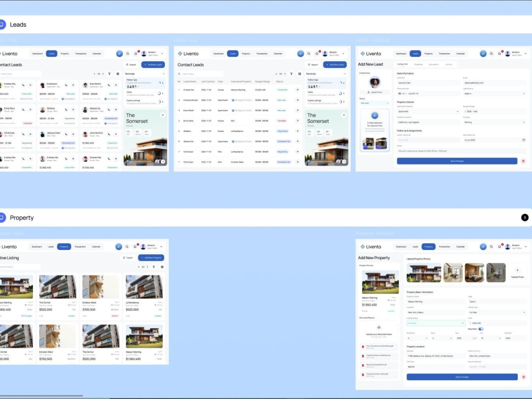The width and height of the screenshot is (532, 399).
Task: Click filter icon in Active Listing property grid
Action: [x=154, y=267]
